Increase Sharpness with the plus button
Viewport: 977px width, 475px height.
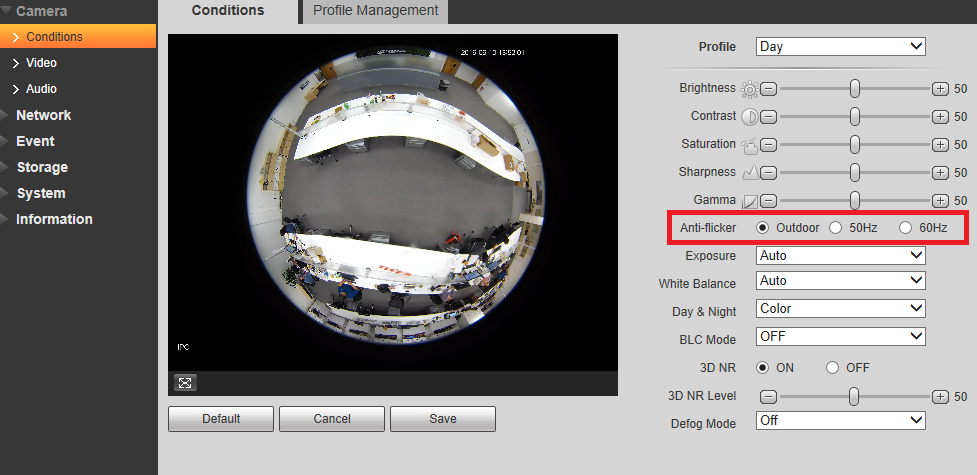pos(940,173)
